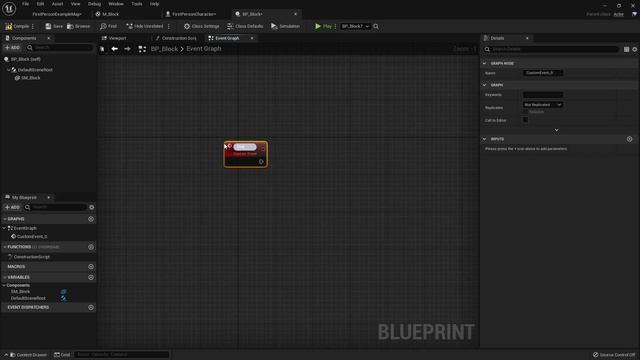Switch to the Viewport tab

coord(114,38)
